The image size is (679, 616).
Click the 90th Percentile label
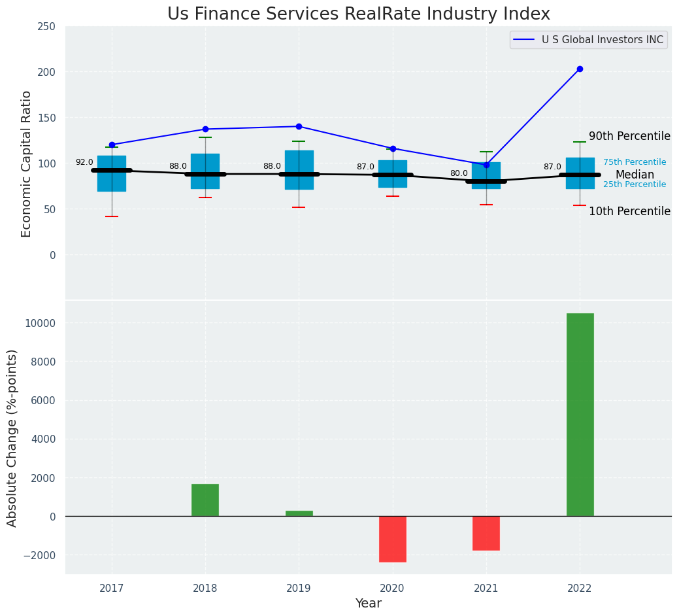629,136
